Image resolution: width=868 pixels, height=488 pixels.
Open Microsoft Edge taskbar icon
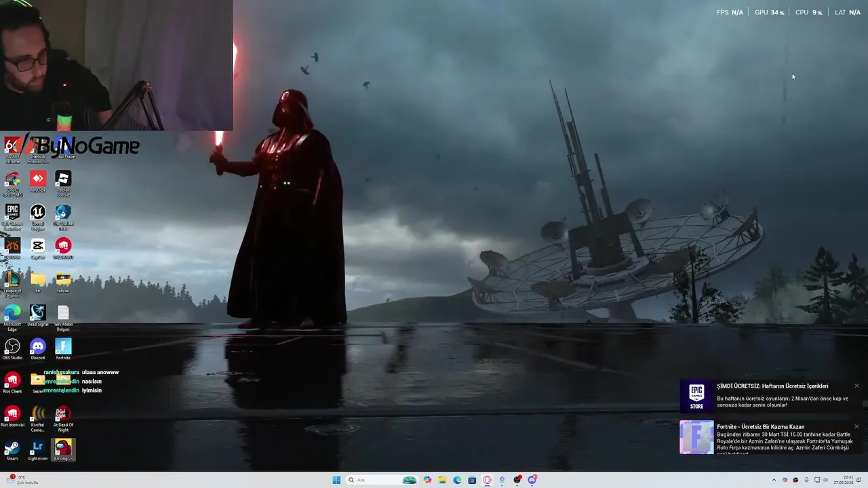[x=457, y=480]
